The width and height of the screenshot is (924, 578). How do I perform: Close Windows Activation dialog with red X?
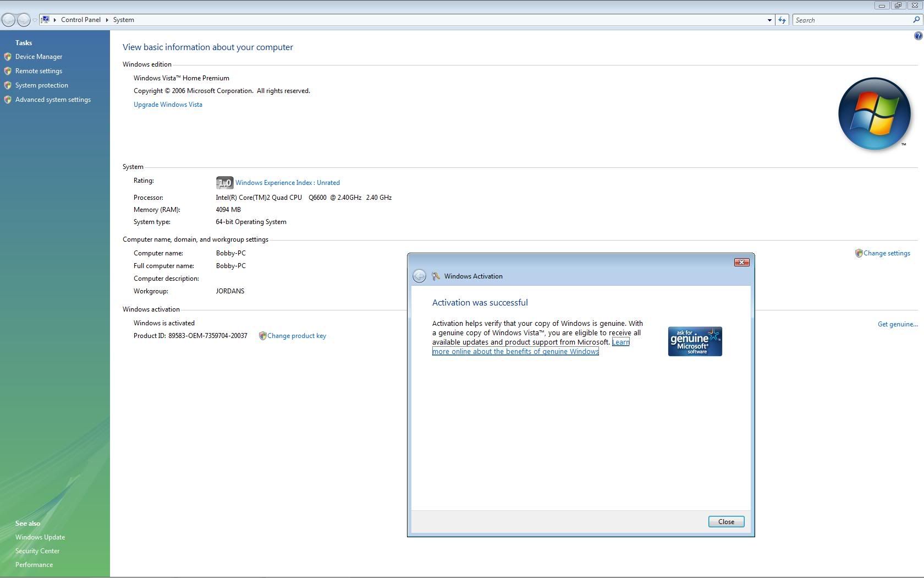pos(742,263)
